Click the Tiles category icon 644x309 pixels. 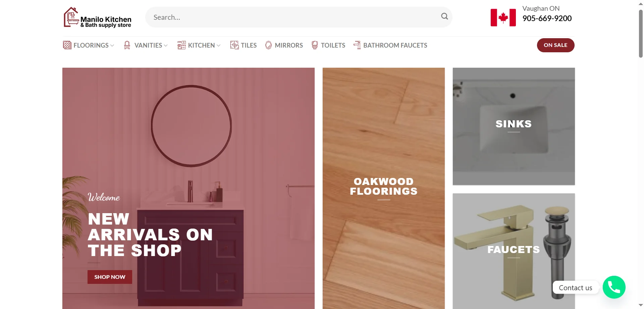(234, 45)
